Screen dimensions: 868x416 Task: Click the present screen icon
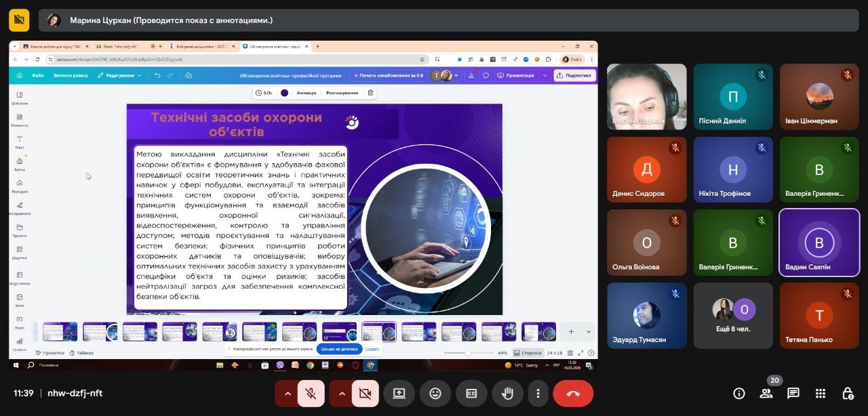(x=399, y=394)
